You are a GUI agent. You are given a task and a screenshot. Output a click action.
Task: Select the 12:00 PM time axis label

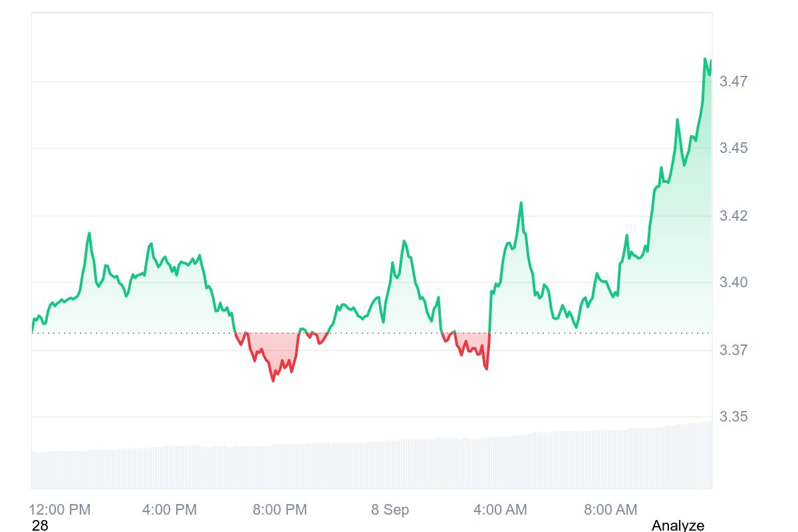(60, 510)
